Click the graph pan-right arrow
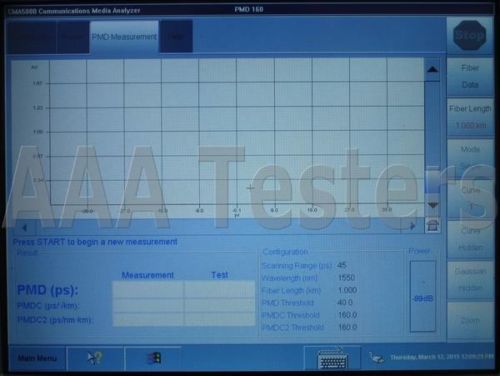Viewport: 500px width, 376px height. 413,226
